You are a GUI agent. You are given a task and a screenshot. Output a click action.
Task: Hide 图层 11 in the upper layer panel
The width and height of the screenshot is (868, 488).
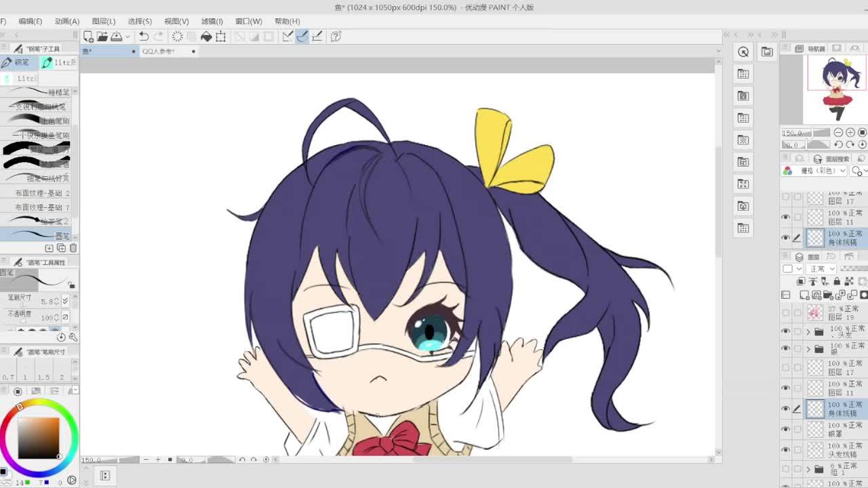(786, 217)
